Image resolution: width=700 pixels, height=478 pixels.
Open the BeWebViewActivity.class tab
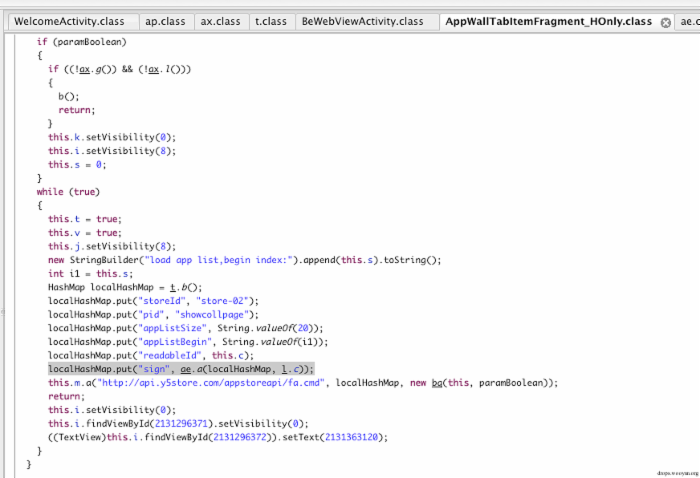click(x=362, y=21)
